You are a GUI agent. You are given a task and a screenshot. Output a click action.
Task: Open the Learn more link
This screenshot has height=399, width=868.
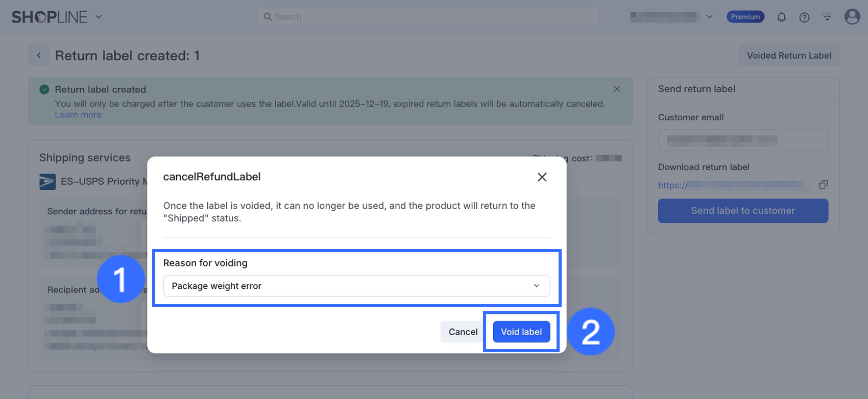78,115
